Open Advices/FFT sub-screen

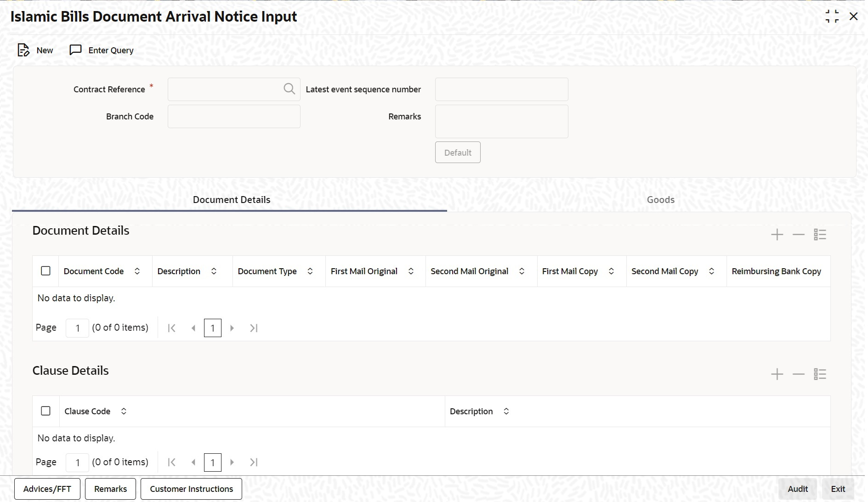pos(47,489)
